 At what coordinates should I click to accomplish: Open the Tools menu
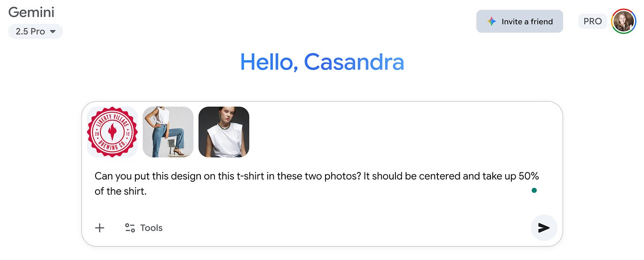[x=152, y=227]
